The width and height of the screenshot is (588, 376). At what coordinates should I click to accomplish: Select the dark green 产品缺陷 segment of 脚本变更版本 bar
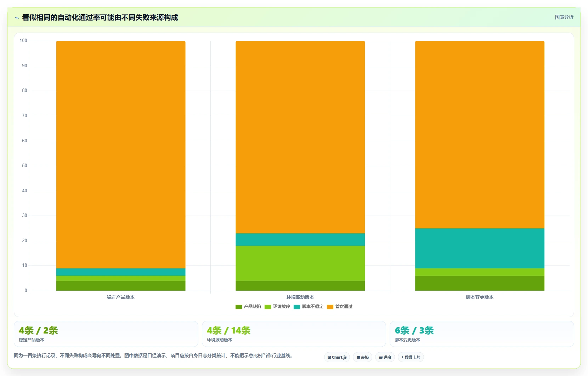[x=480, y=283]
